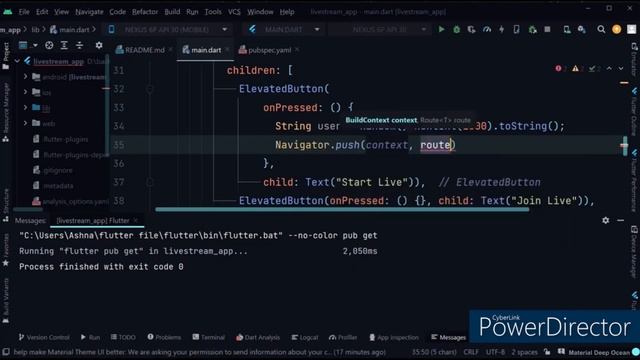
Task: Click main.dart in the breadcrumb bar
Action: pos(69,29)
